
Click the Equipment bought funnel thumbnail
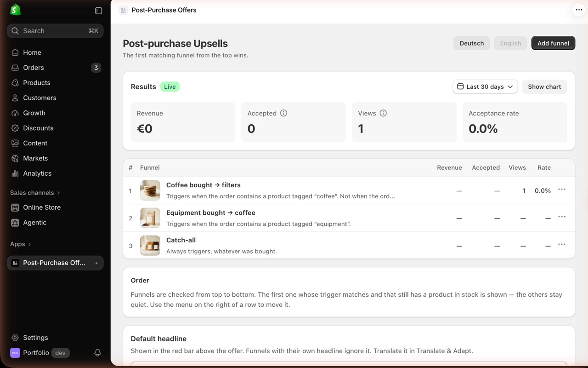click(150, 218)
